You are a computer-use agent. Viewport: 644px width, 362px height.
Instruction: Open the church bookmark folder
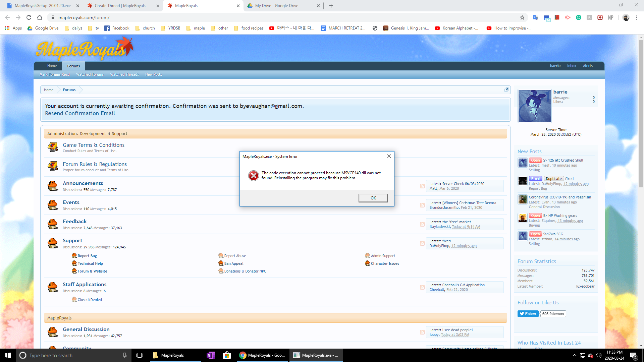coord(145,28)
